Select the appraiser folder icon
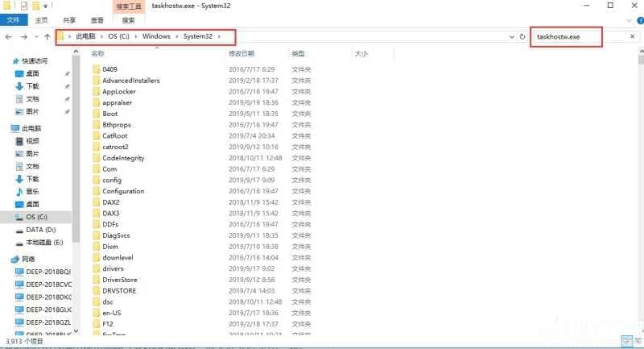644x349 pixels. click(x=96, y=102)
